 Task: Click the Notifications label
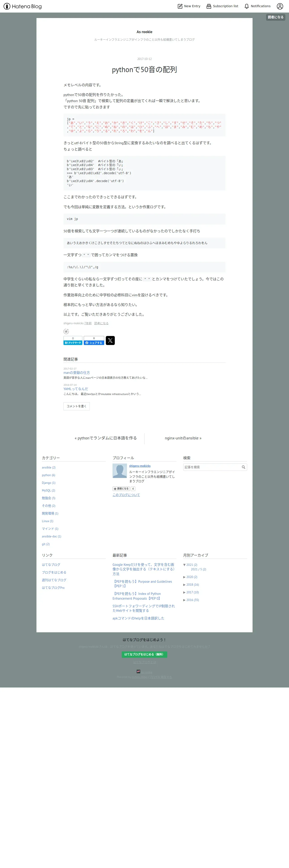coord(261,6)
